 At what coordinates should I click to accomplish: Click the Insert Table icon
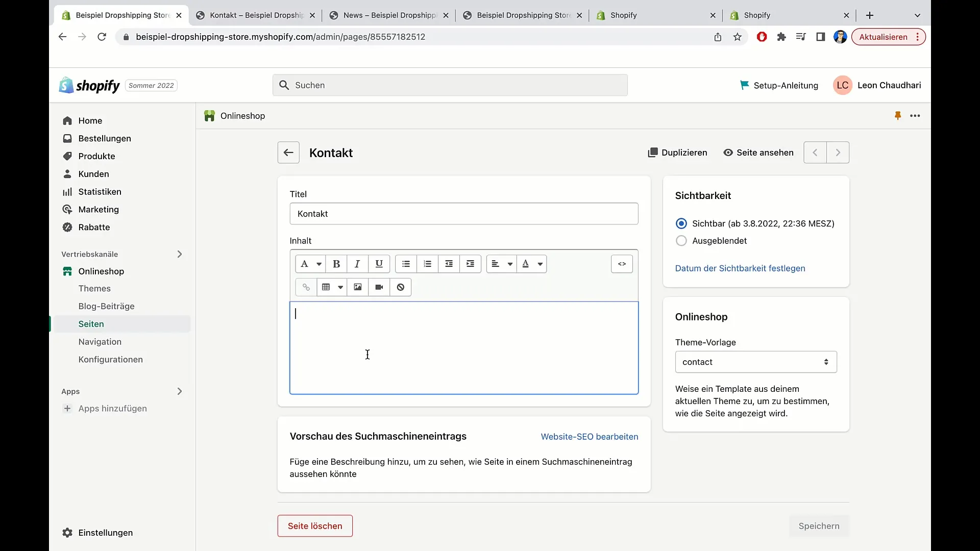click(x=326, y=287)
